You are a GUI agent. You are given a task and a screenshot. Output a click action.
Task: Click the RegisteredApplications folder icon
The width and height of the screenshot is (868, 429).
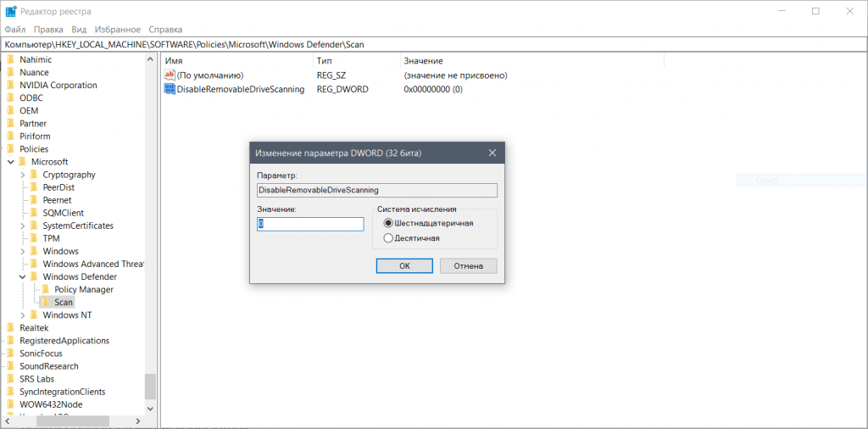pos(10,341)
